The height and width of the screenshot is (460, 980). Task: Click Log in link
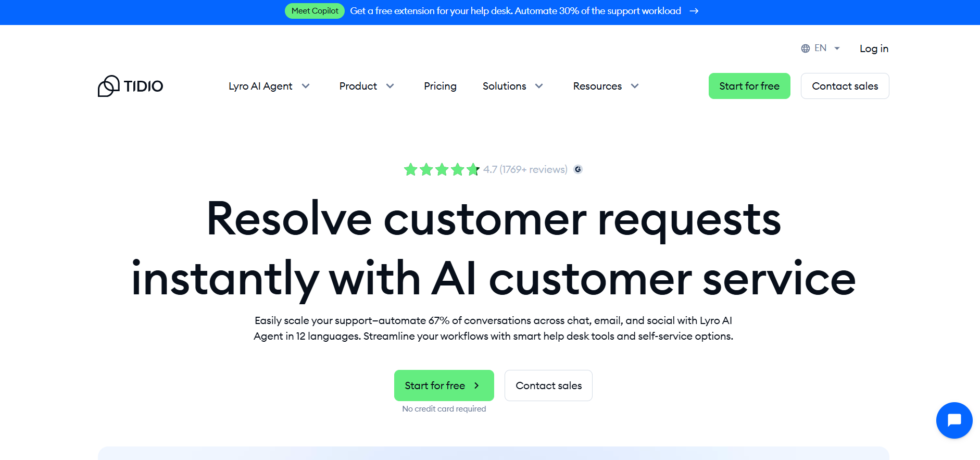pyautogui.click(x=874, y=48)
